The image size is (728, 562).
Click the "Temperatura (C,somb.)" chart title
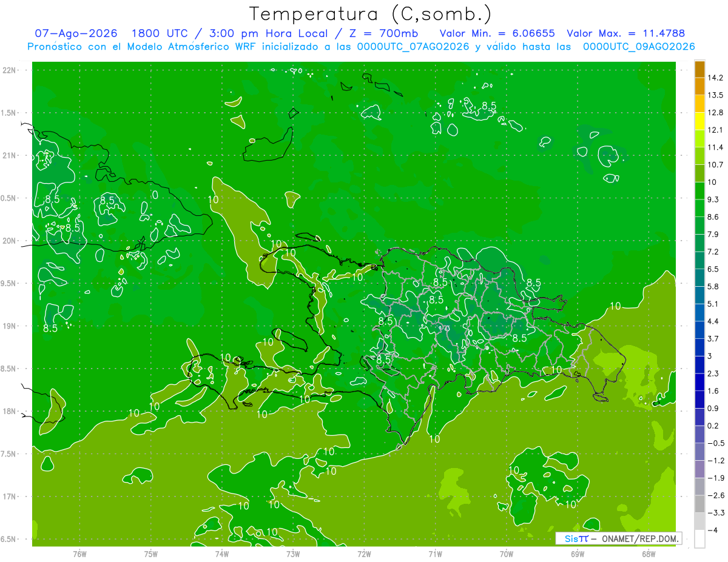pyautogui.click(x=370, y=13)
